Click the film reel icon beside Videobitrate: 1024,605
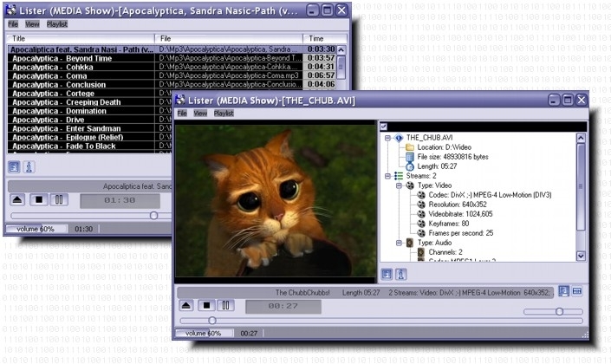The width and height of the screenshot is (611, 364). pos(421,214)
